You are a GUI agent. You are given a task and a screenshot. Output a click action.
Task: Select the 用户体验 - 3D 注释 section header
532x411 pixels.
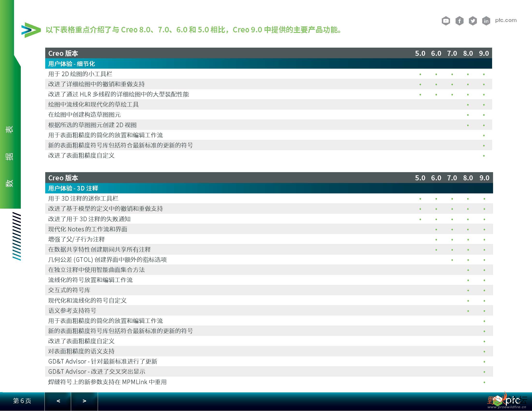pos(269,188)
